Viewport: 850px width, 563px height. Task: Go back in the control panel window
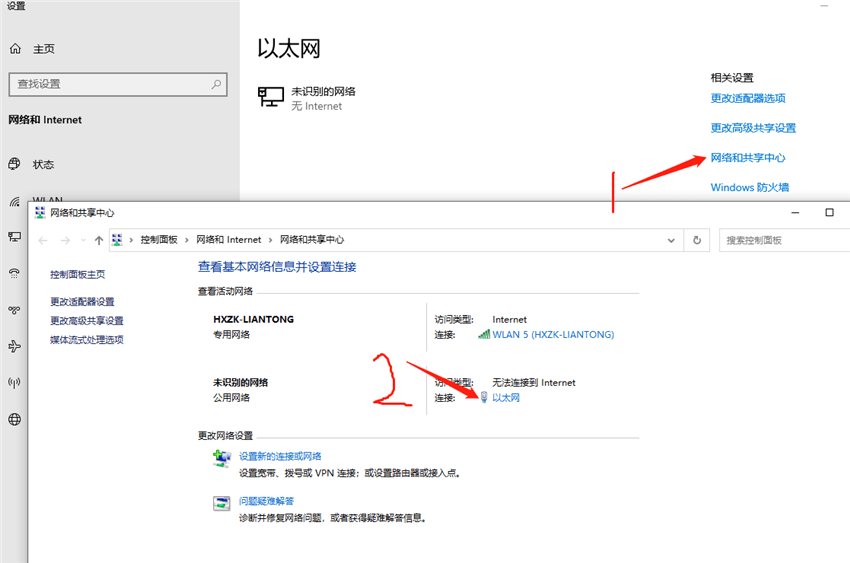(x=43, y=240)
